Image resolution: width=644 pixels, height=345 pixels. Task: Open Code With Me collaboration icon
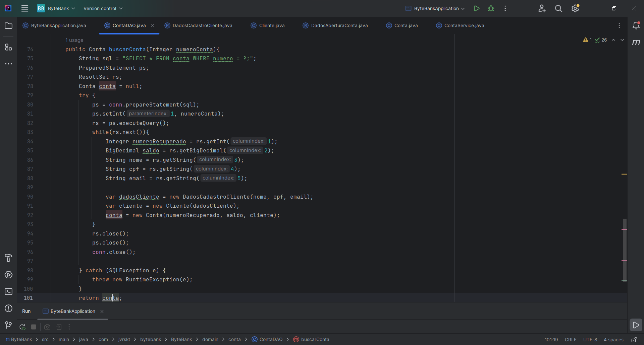(x=542, y=8)
